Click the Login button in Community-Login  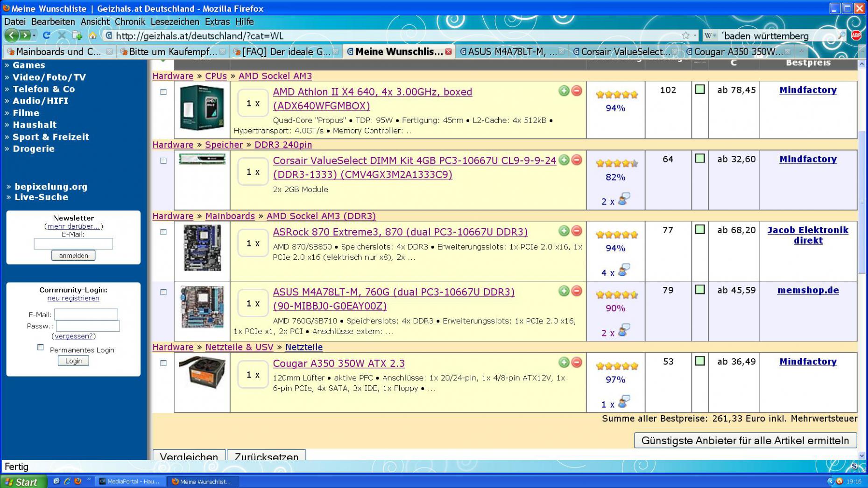coord(73,361)
